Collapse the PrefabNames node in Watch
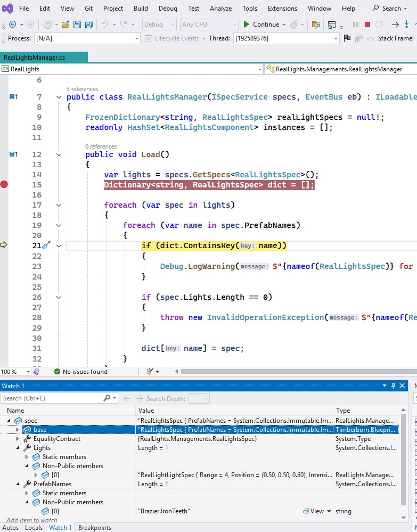 click(x=18, y=484)
